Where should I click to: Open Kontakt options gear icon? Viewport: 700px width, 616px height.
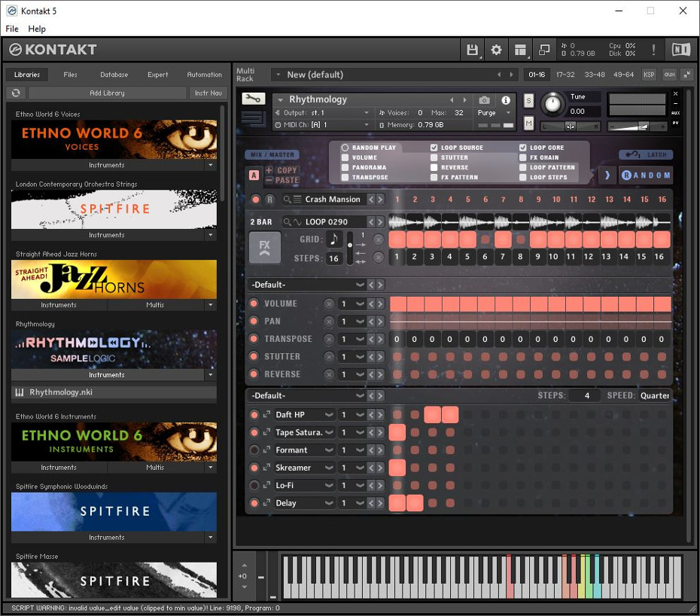[496, 50]
